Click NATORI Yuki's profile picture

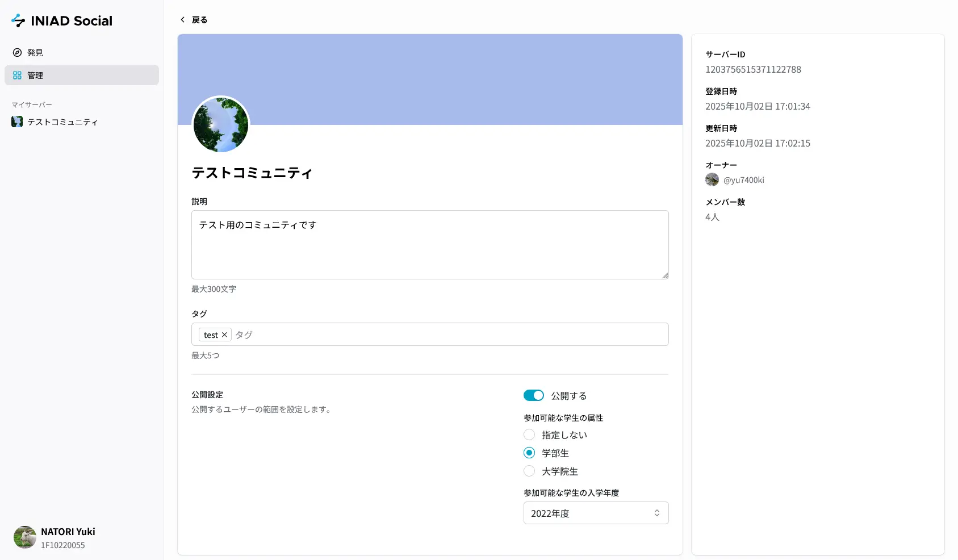click(24, 538)
